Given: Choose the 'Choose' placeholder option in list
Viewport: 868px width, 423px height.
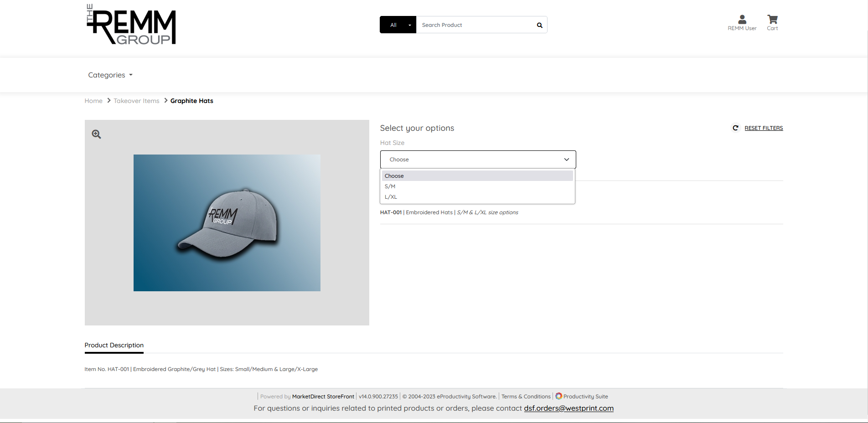Looking at the screenshot, I should click(394, 176).
